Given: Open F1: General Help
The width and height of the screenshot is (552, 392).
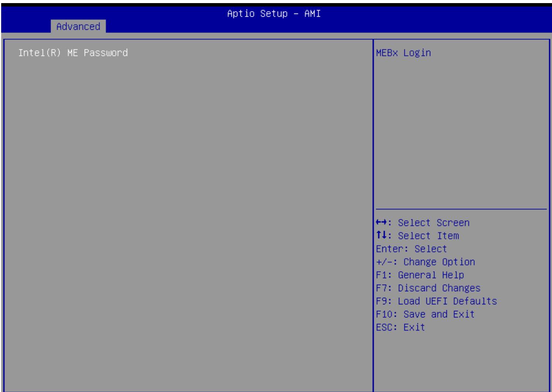Looking at the screenshot, I should (420, 275).
